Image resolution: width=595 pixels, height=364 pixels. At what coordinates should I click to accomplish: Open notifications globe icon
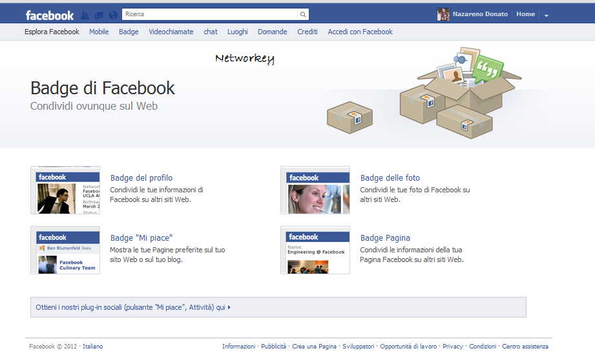(113, 15)
